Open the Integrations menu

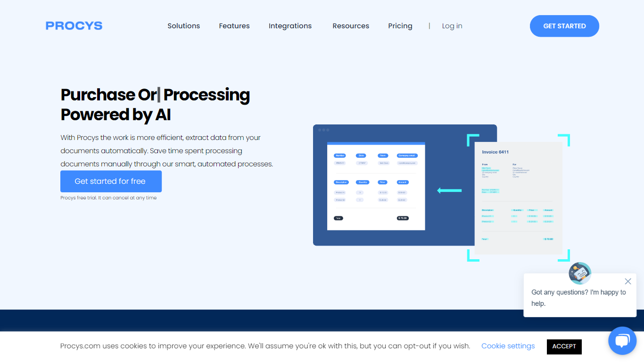point(290,26)
